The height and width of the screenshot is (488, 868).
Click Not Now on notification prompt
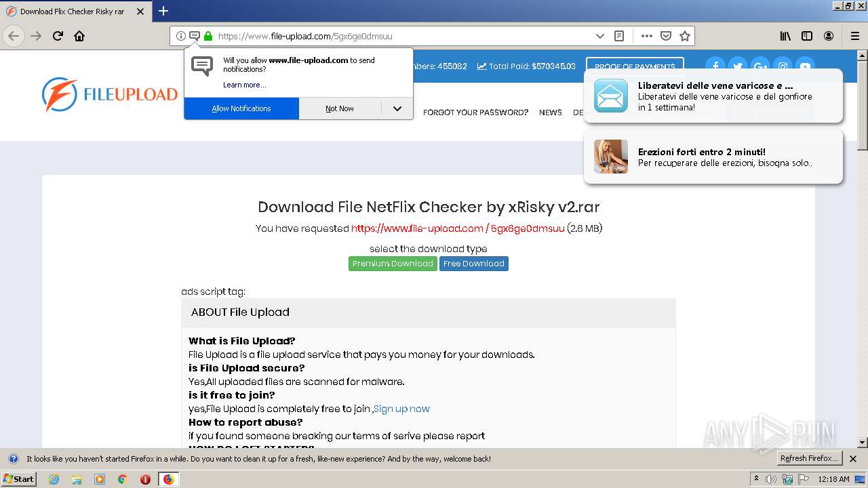pyautogui.click(x=340, y=108)
